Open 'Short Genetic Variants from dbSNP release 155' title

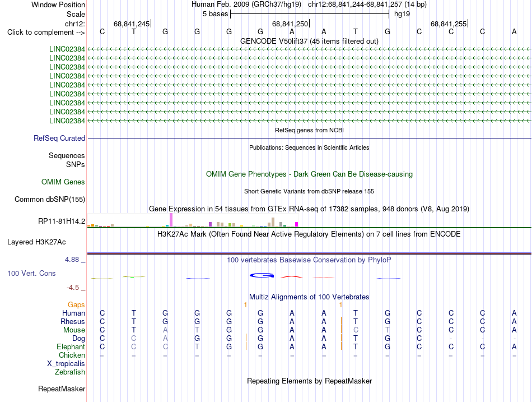tap(309, 191)
